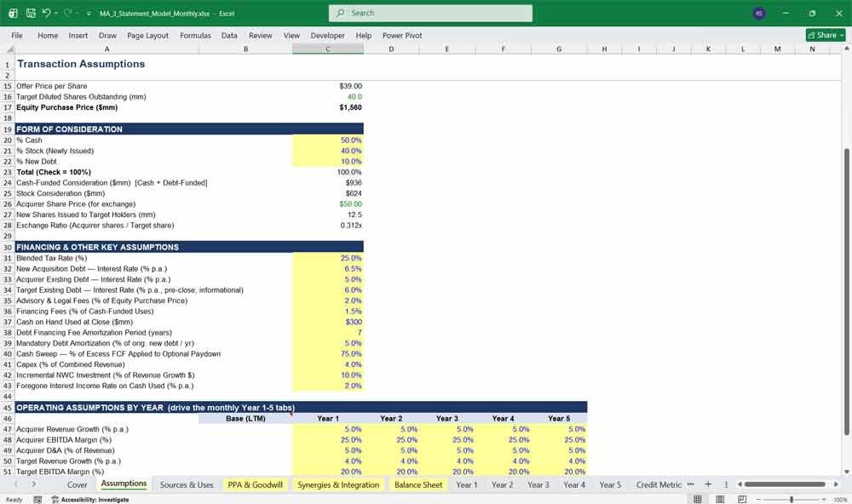Click the 100% zoom level

click(840, 499)
